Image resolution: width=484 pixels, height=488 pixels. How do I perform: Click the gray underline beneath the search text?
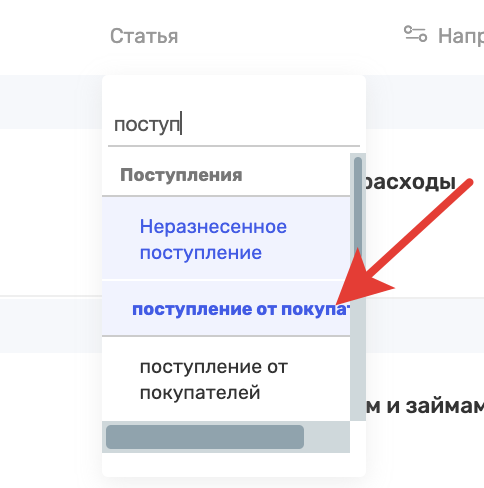[234, 146]
